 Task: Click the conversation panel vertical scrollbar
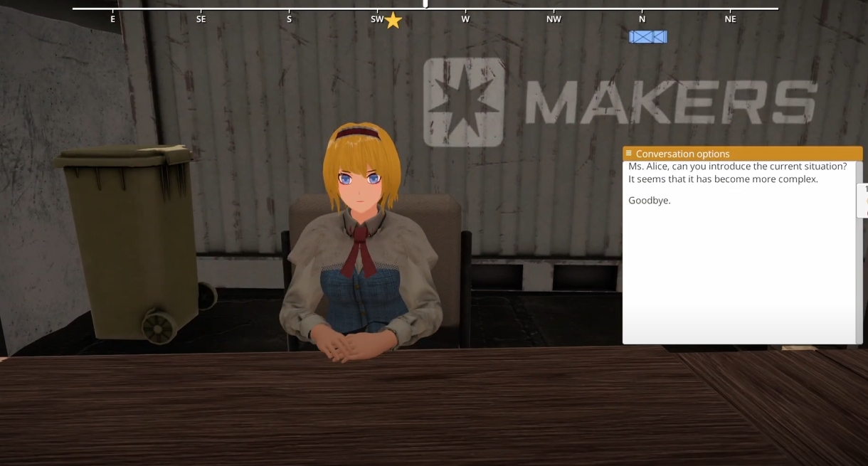(859, 253)
